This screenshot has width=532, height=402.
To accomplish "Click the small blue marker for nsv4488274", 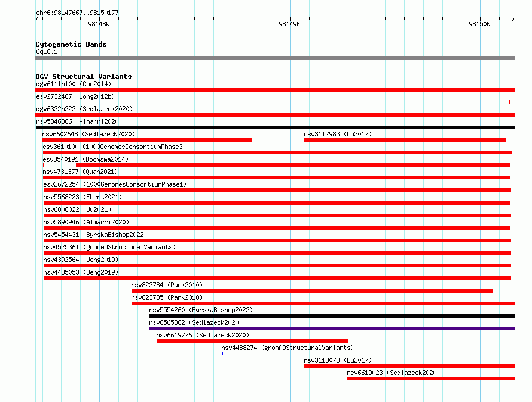I will click(x=222, y=354).
